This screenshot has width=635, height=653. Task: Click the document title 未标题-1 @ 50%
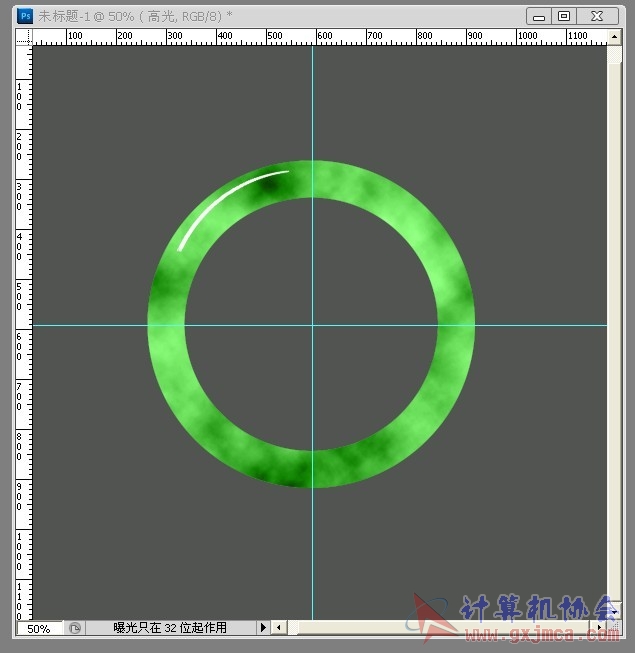[87, 17]
